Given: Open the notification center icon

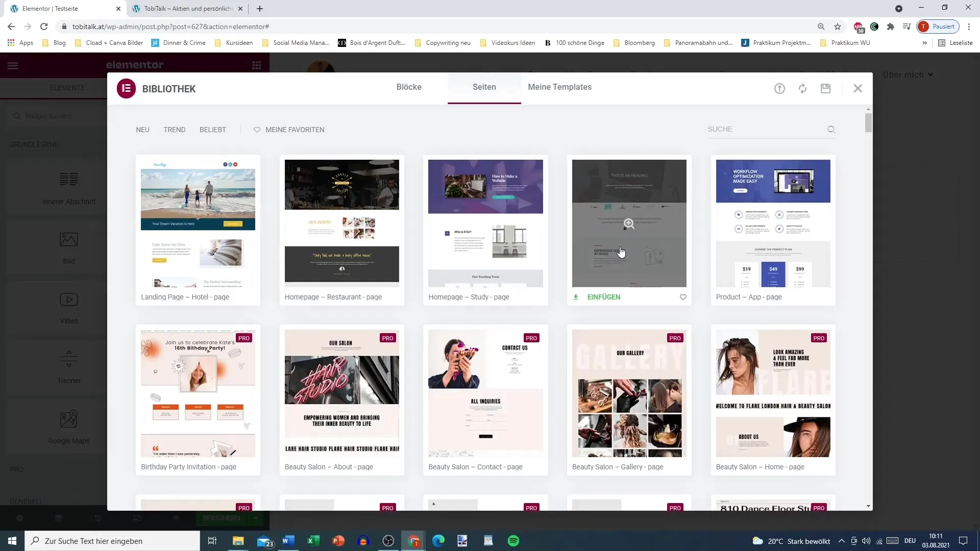Looking at the screenshot, I should tap(963, 541).
